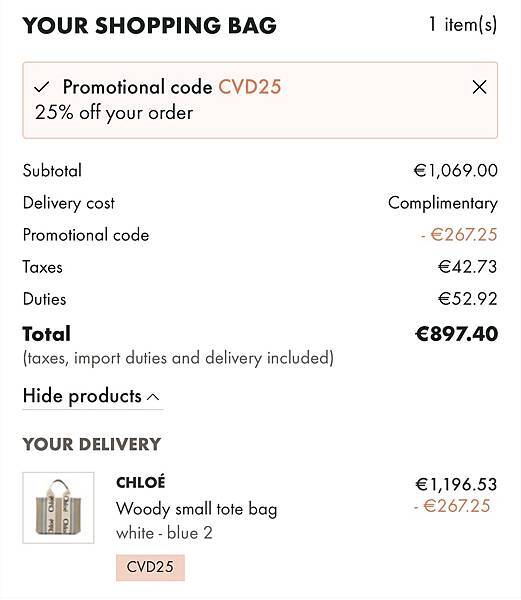The width and height of the screenshot is (521, 600).
Task: Remove promo code with the X icon
Action: pos(479,87)
